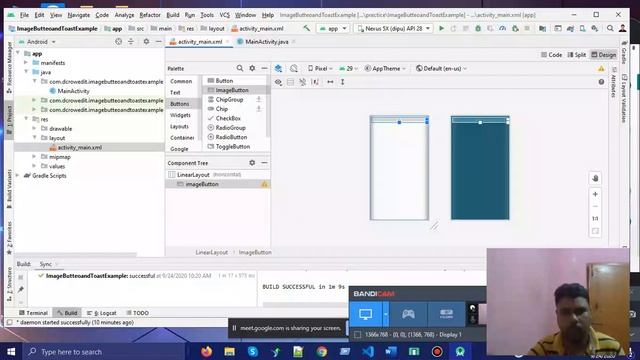Open Chrome from the taskbar

(x=322, y=351)
